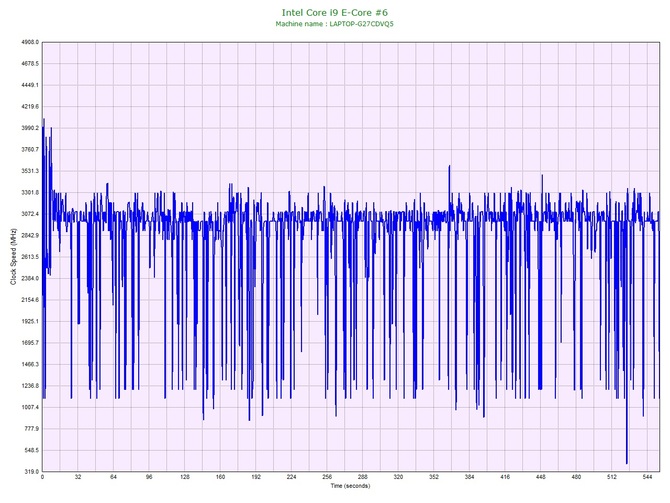Click the 3990.2 y-axis value
This screenshot has width=670, height=503.
[x=30, y=128]
